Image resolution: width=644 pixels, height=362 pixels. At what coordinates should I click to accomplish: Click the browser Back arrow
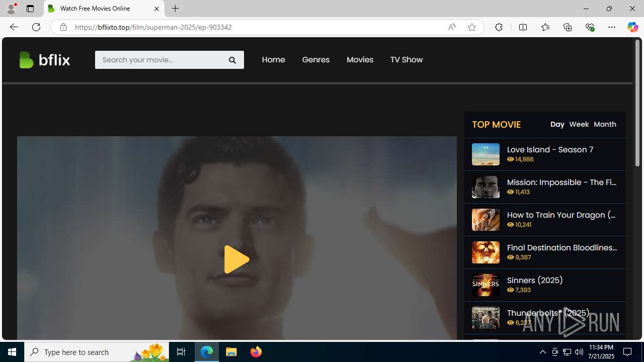14,27
